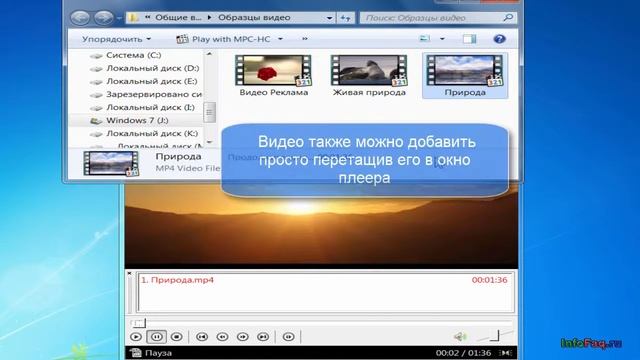Mute audio using the speaker icon

(x=460, y=337)
